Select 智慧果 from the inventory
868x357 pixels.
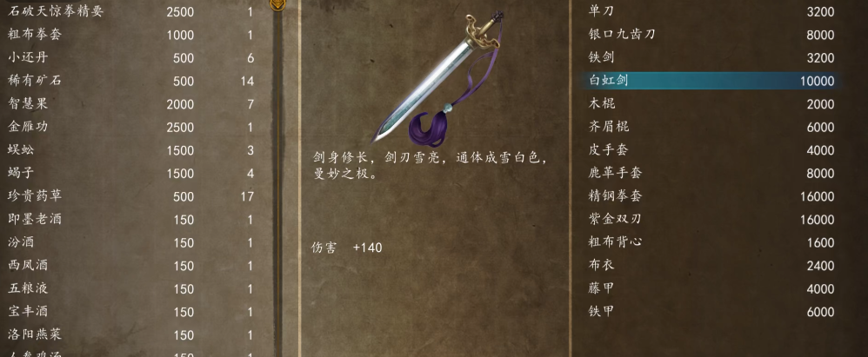pyautogui.click(x=131, y=104)
